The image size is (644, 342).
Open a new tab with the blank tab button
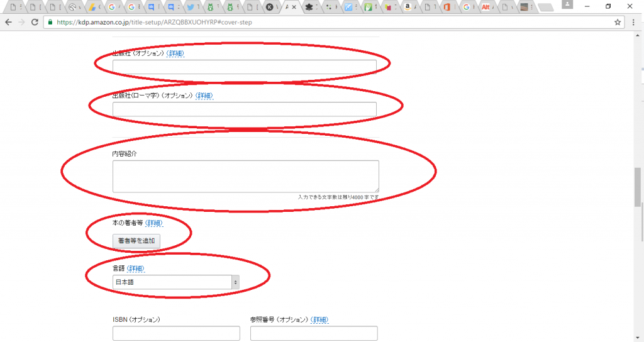545,7
